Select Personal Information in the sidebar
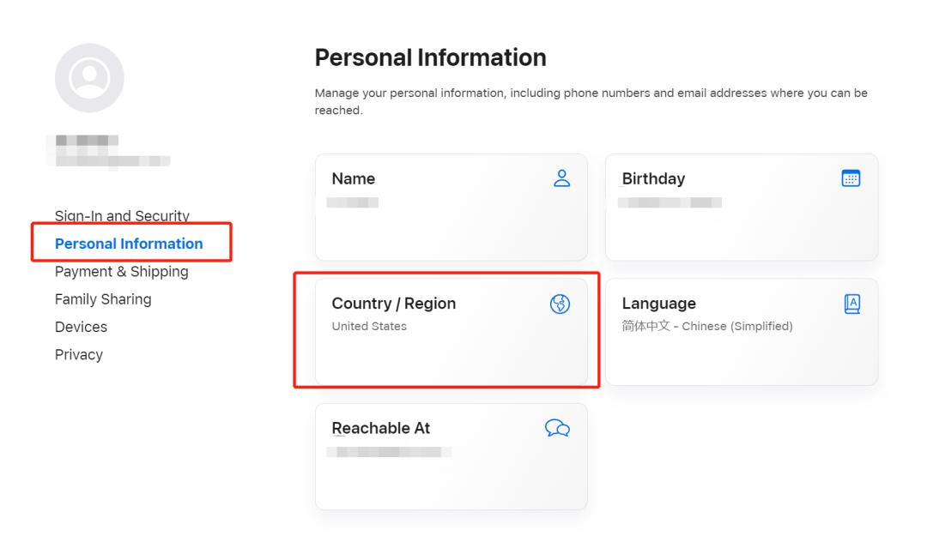This screenshot has width=927, height=560. pos(127,244)
